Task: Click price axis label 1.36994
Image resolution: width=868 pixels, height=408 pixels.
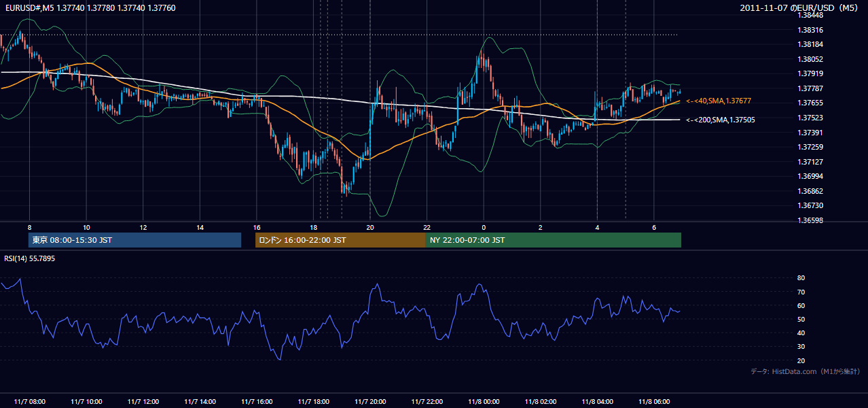Action: [810, 176]
